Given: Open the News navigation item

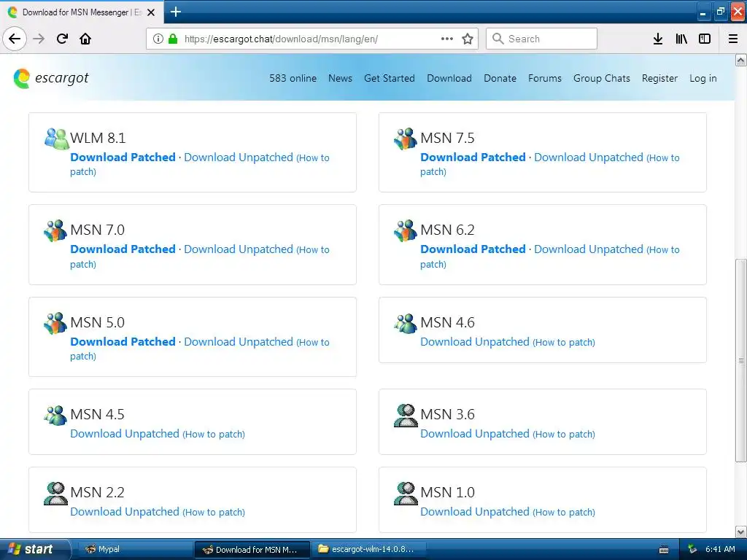Looking at the screenshot, I should (x=340, y=78).
